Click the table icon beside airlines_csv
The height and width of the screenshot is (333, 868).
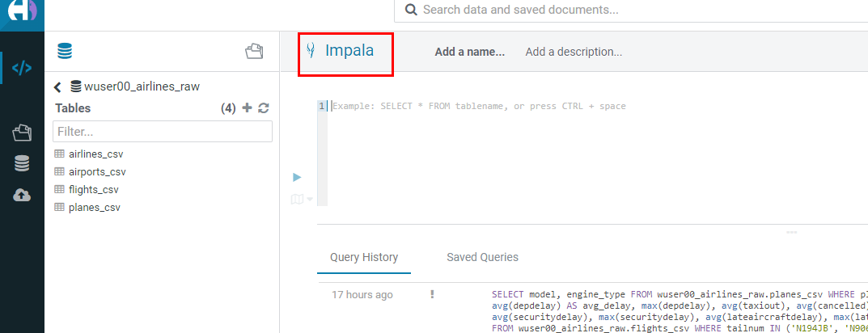click(x=59, y=154)
